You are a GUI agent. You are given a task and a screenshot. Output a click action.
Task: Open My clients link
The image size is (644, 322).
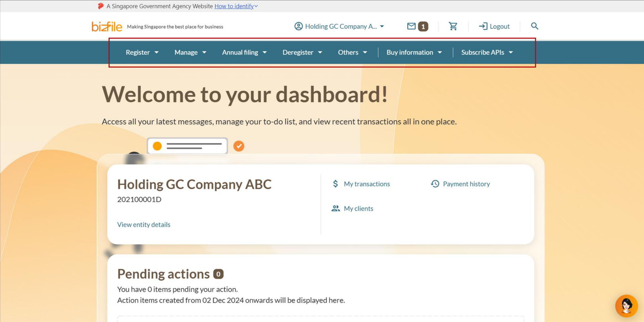(x=358, y=208)
